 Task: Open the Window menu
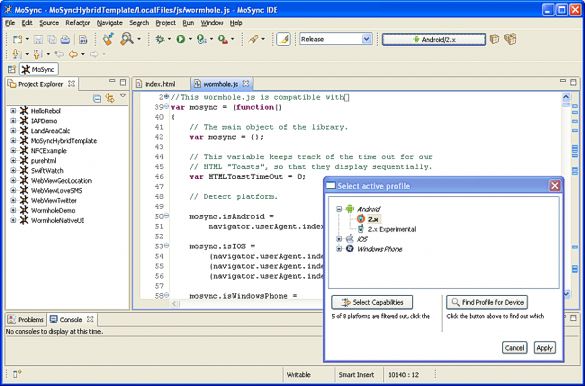pyautogui.click(x=212, y=23)
